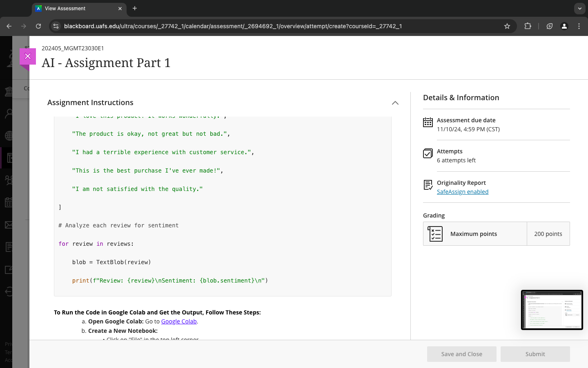Click the 'Create a New Notebook:' step
The height and width of the screenshot is (368, 588).
click(123, 331)
